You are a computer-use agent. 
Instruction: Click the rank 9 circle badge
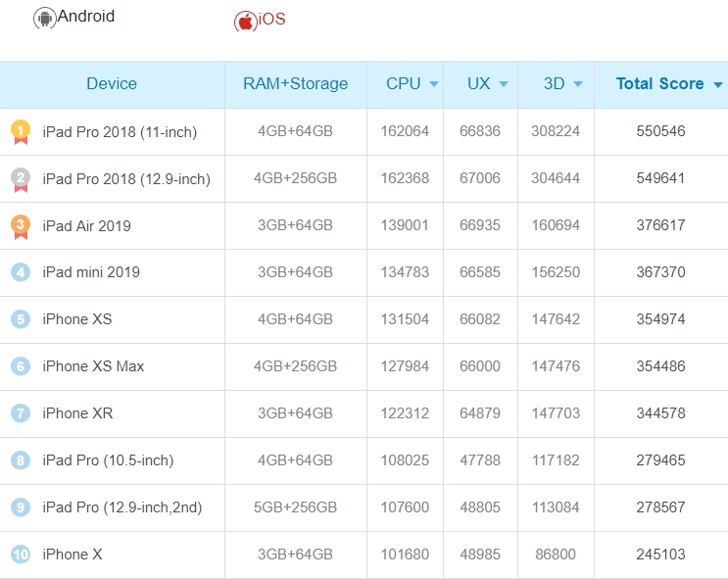click(21, 507)
